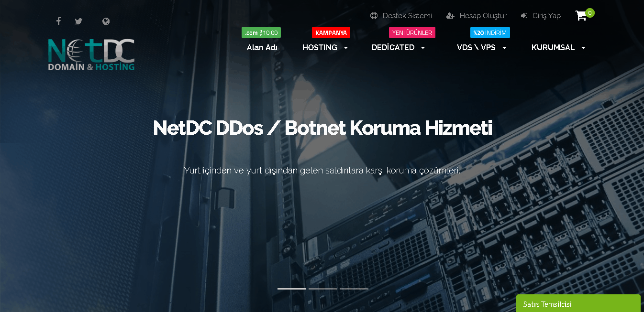The height and width of the screenshot is (312, 644).
Task: Click the globe language icon
Action: coord(106,21)
